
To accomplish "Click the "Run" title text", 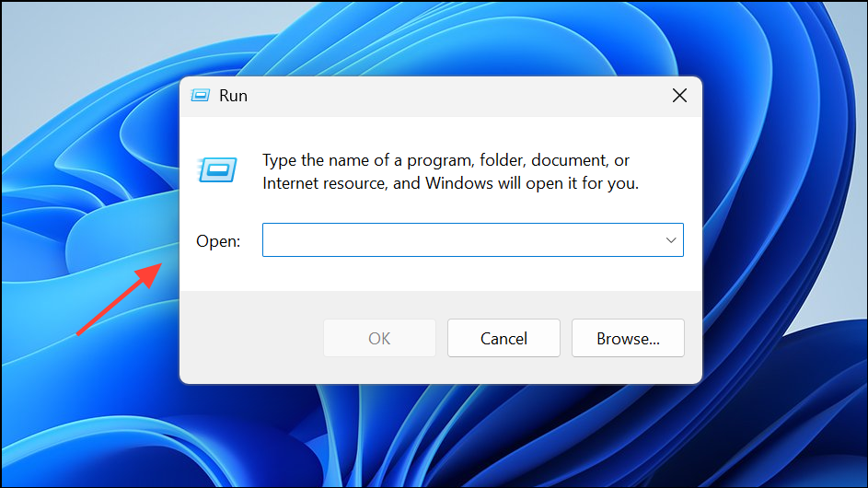I will pos(233,96).
